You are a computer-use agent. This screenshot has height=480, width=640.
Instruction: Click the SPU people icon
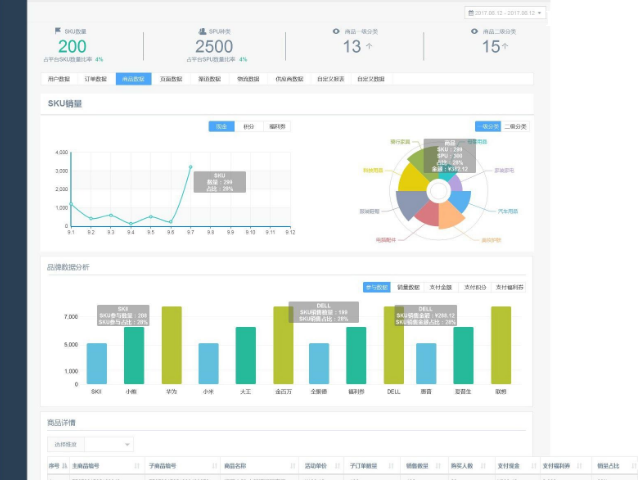(x=201, y=31)
